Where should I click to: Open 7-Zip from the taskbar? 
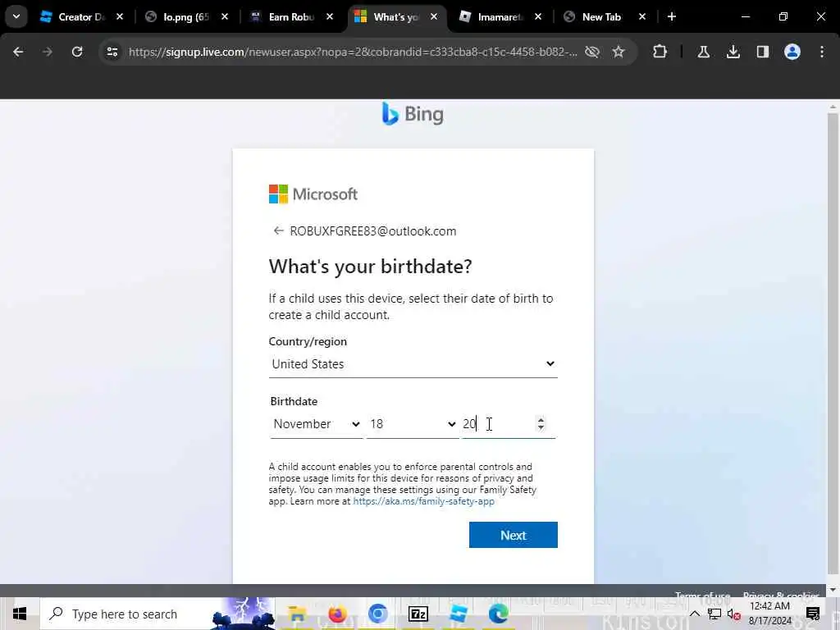click(x=418, y=614)
